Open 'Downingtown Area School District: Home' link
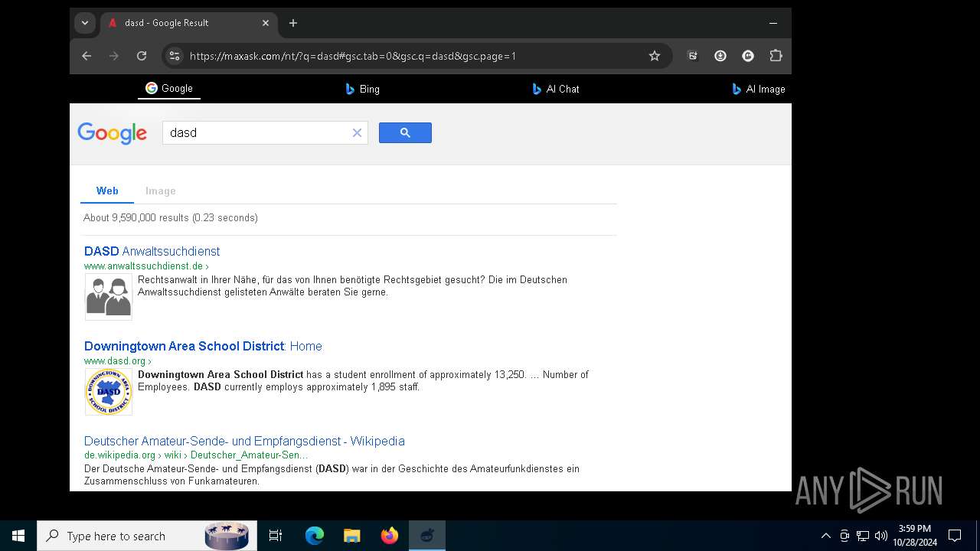 coord(203,346)
